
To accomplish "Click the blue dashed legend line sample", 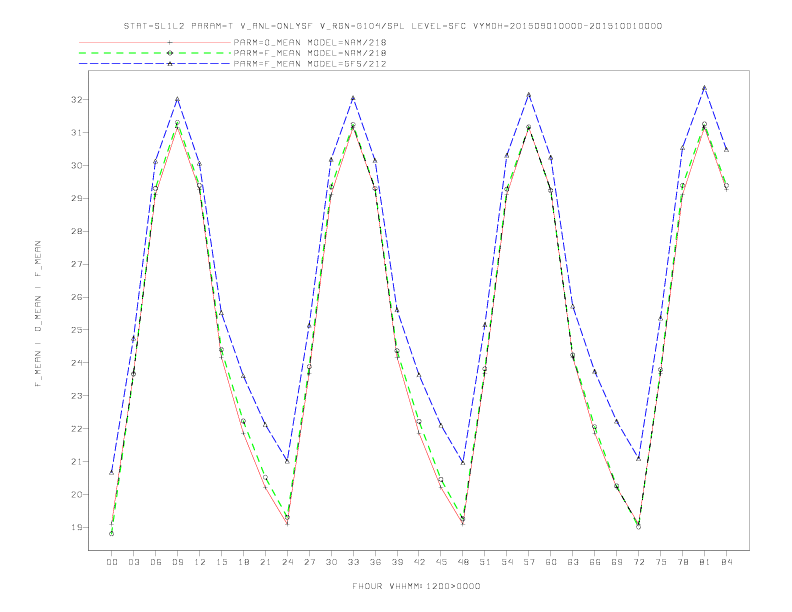I will pos(155,64).
